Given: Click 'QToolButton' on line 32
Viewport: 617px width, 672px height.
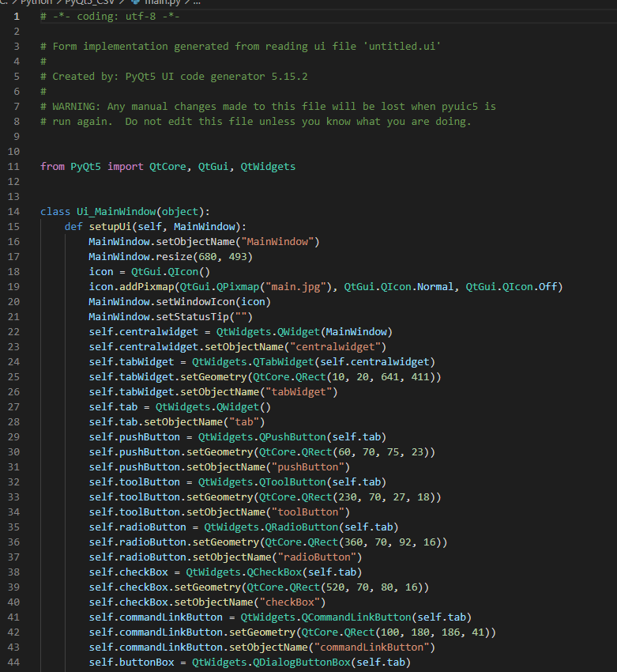Looking at the screenshot, I should pyautogui.click(x=292, y=482).
